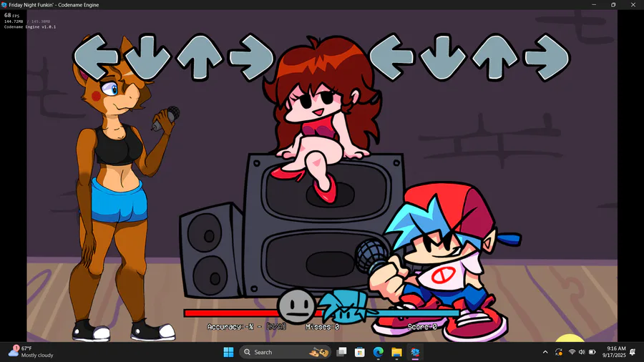Viewport: 644px width, 362px height.
Task: Click the Wi-Fi network tray icon
Action: 572,352
